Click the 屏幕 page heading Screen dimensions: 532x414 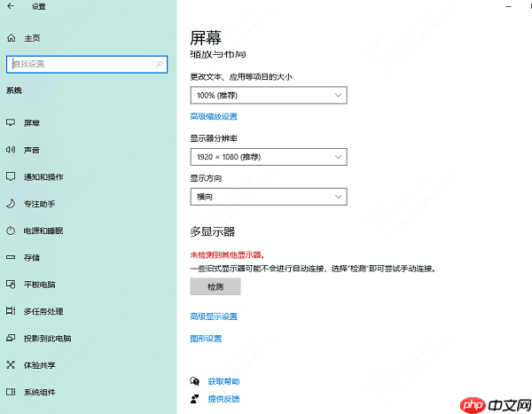[206, 37]
